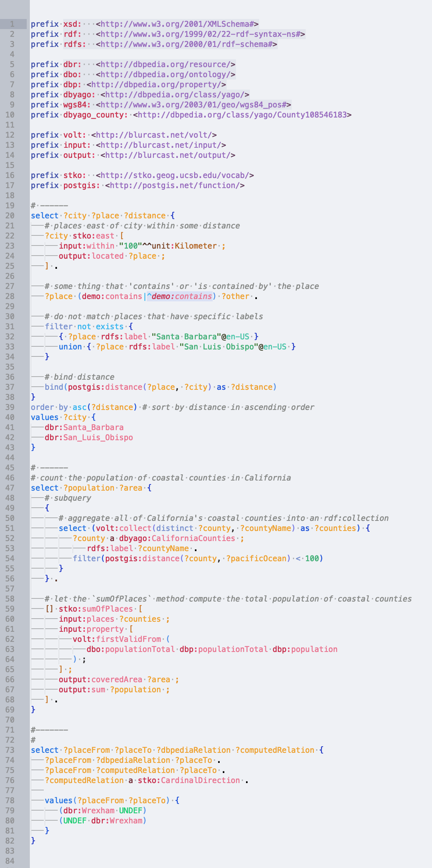Click 'dbr:Santa_Barbara' on line 41
This screenshot has height=868, width=432.
point(84,427)
